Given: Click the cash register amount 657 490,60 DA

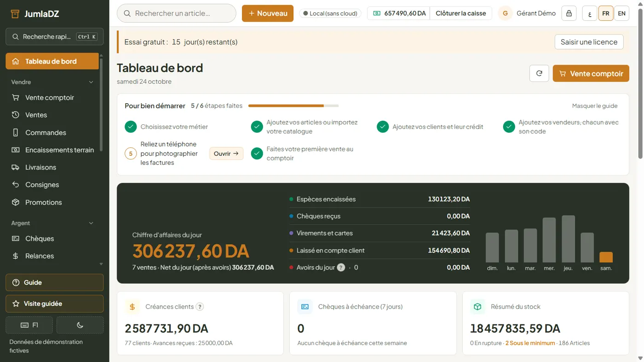Looking at the screenshot, I should (399, 13).
